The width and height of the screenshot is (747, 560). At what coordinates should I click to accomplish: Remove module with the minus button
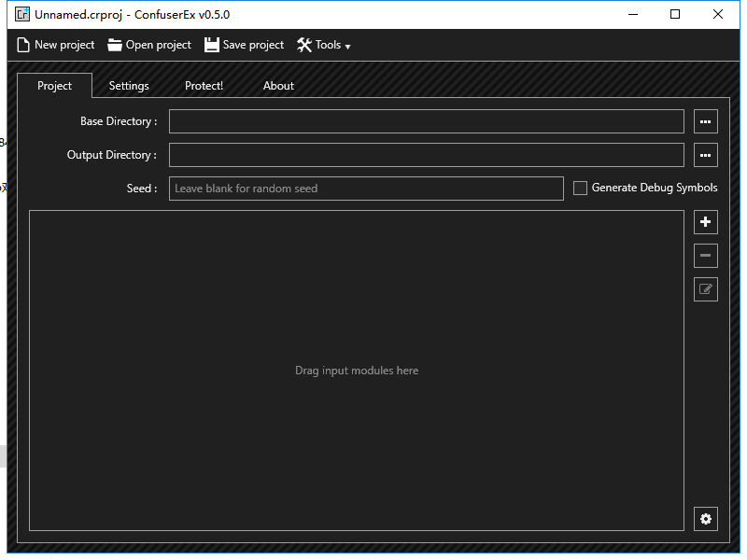pos(706,256)
